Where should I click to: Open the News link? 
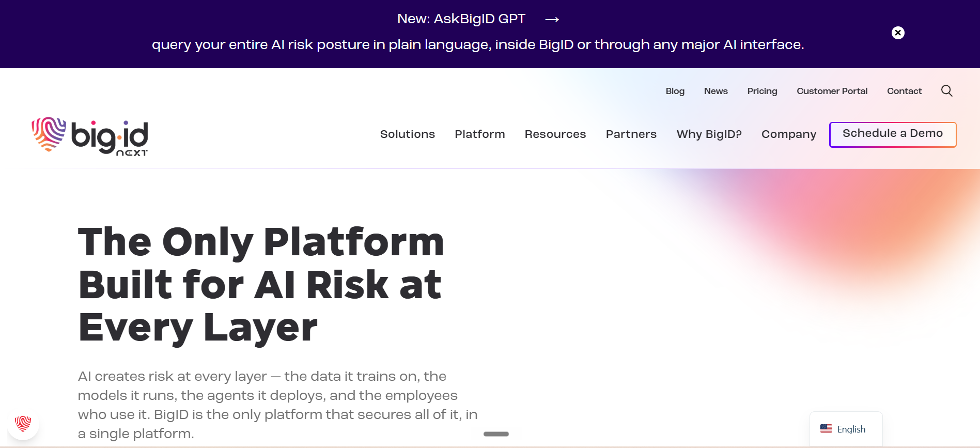click(716, 91)
